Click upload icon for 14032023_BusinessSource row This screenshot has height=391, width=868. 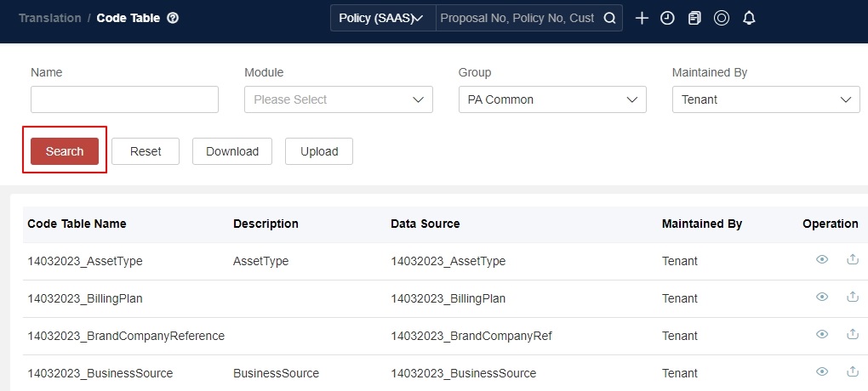point(852,372)
